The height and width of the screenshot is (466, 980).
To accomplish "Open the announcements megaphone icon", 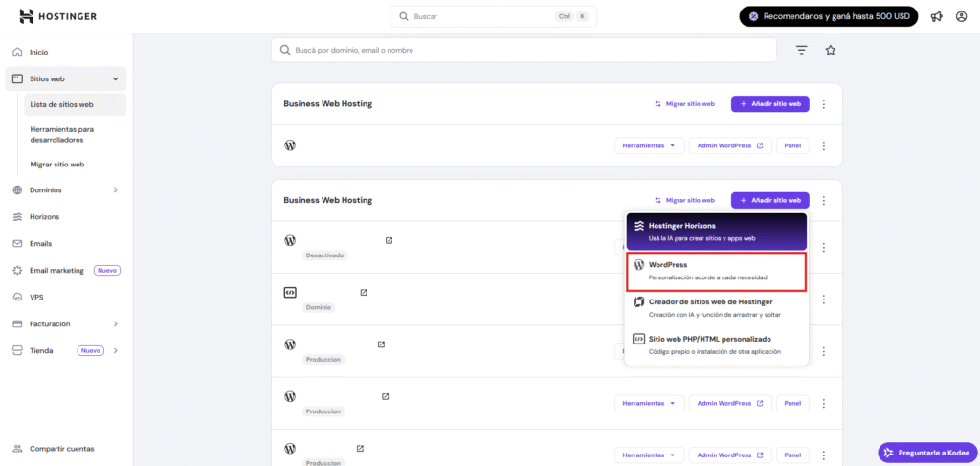I will tap(936, 16).
